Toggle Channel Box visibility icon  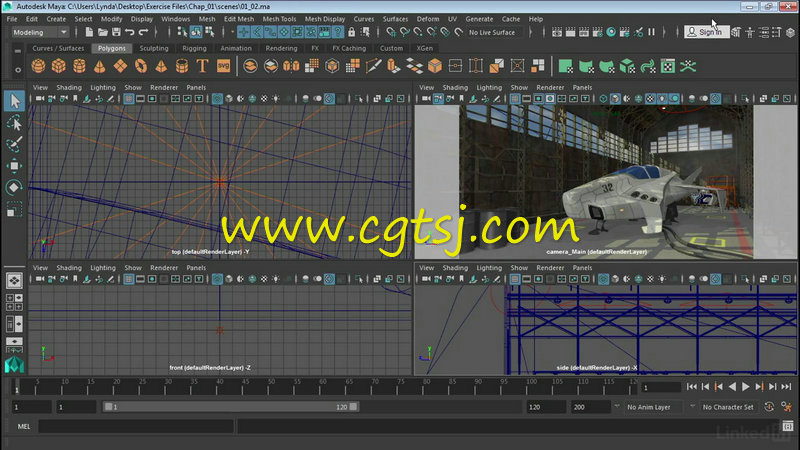pyautogui.click(x=790, y=32)
